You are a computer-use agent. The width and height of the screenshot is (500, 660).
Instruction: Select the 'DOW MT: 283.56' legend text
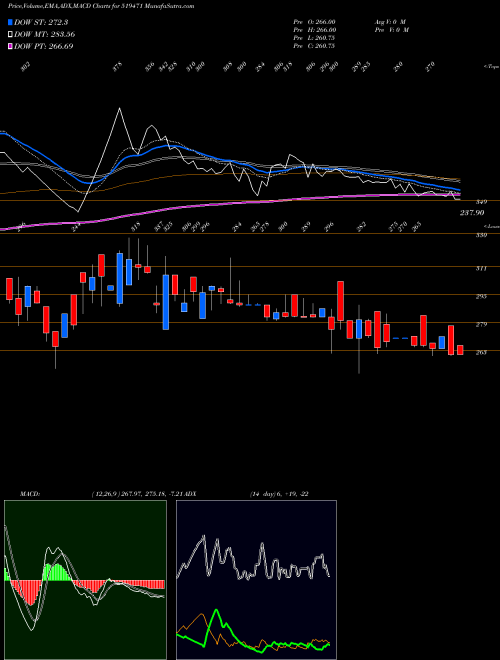(45, 34)
